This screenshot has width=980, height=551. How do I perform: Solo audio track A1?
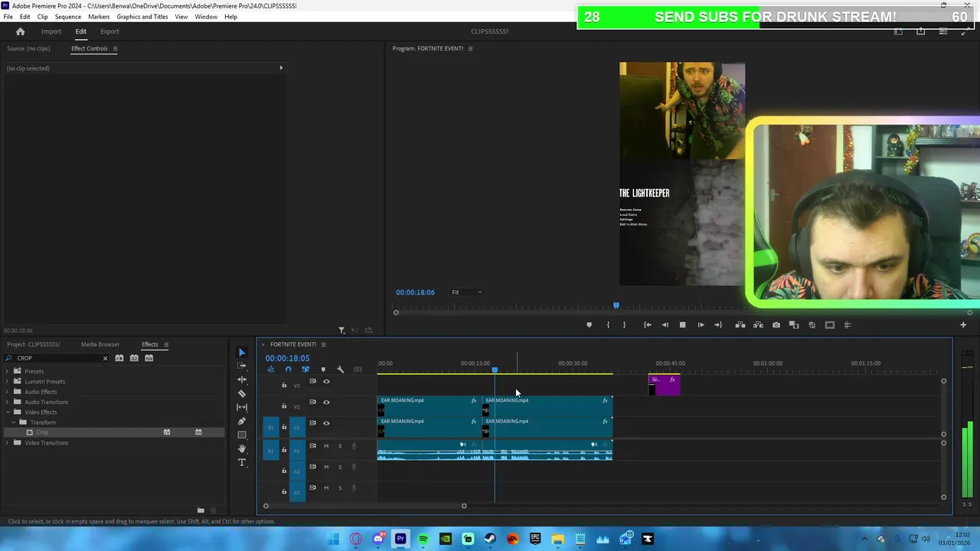click(340, 446)
